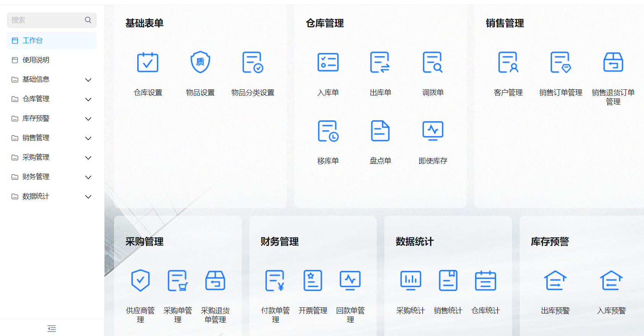Expand the 库存预警 sidebar chevron
This screenshot has height=336, width=644.
tap(88, 119)
